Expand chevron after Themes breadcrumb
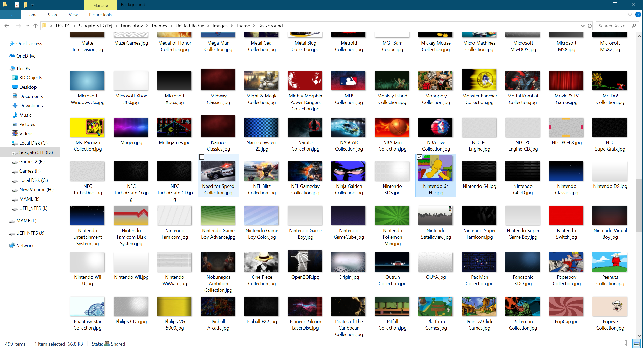The height and width of the screenshot is (350, 644). [171, 26]
